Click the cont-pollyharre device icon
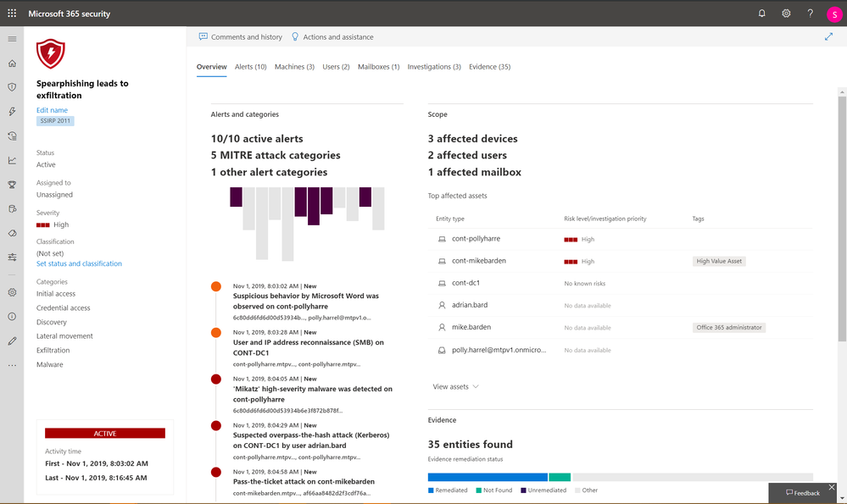 coord(442,239)
